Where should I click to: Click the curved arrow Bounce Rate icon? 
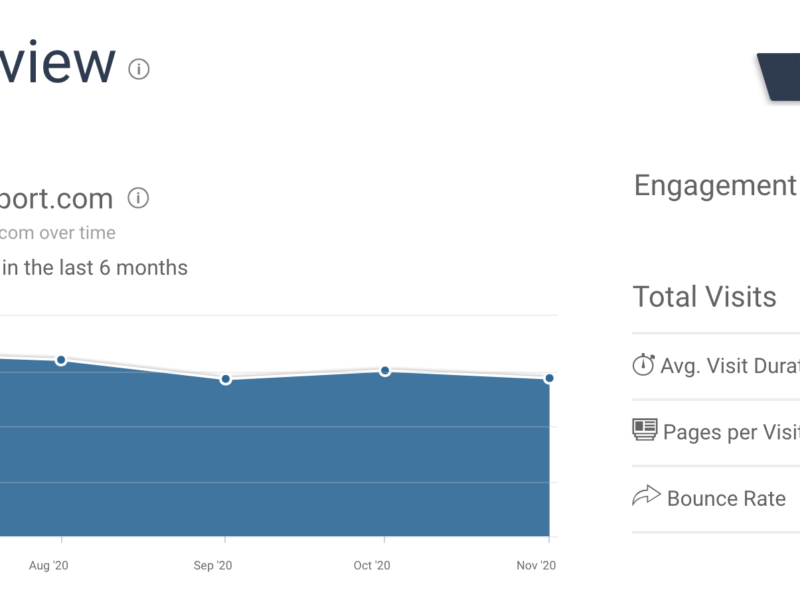(x=646, y=496)
